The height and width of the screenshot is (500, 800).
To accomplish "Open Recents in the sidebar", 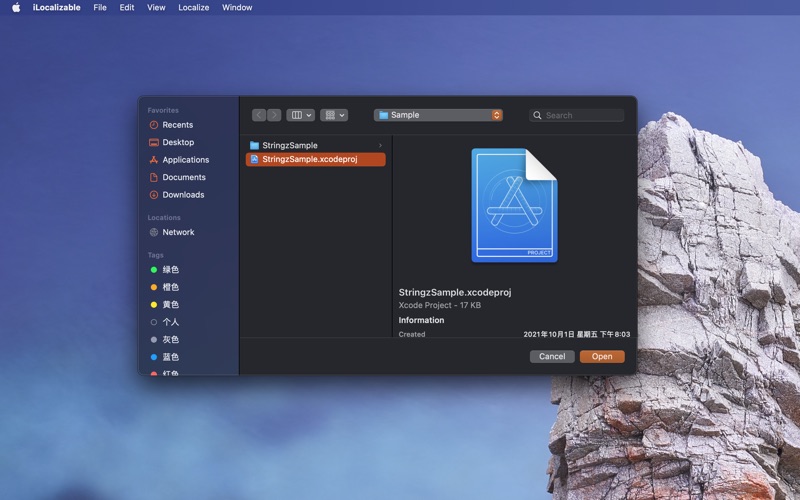I will (171, 125).
